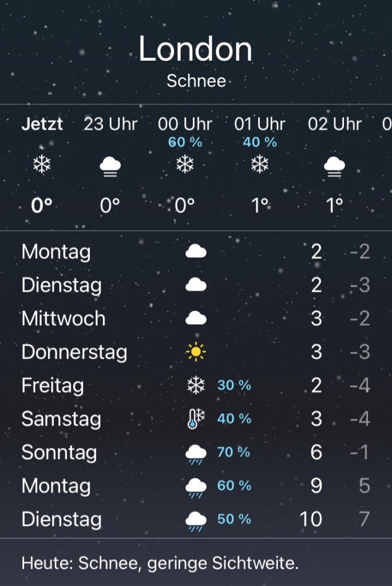Tap the cloud icon for the first Montag
Viewport: 392px width, 586px height.
pos(196,251)
